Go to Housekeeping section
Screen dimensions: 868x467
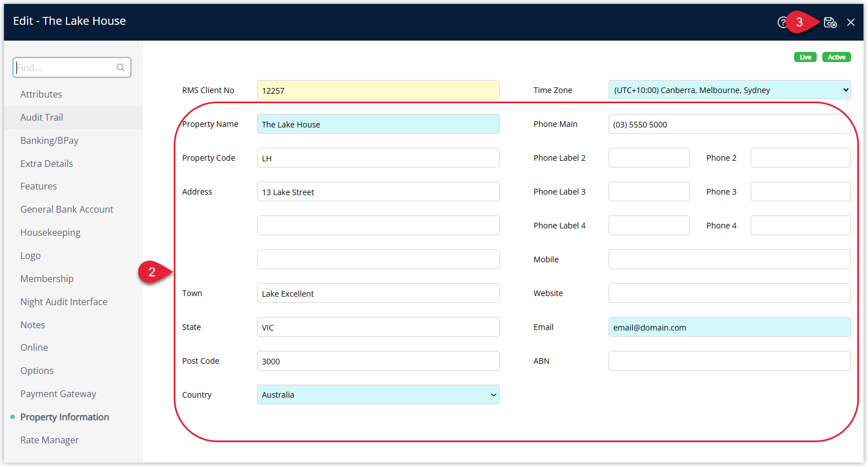(50, 232)
